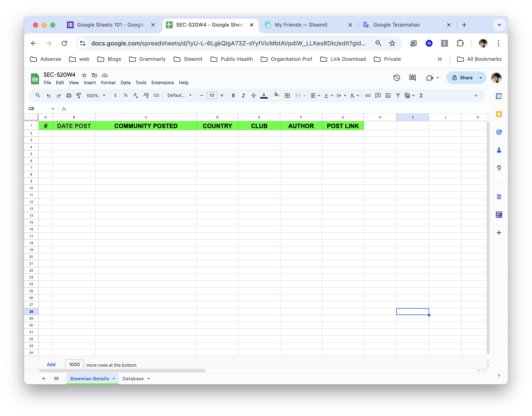Click the Add rows link
Image resolution: width=532 pixels, height=416 pixels.
(51, 364)
